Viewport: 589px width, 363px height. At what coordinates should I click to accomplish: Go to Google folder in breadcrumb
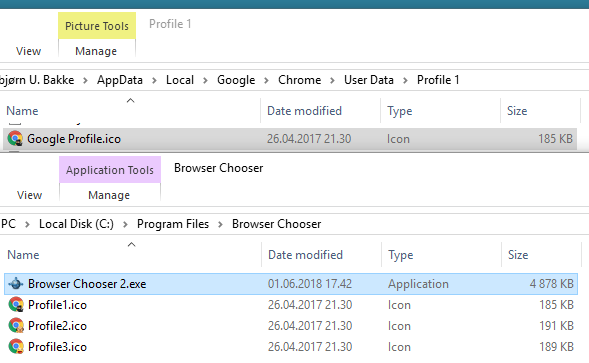click(236, 80)
